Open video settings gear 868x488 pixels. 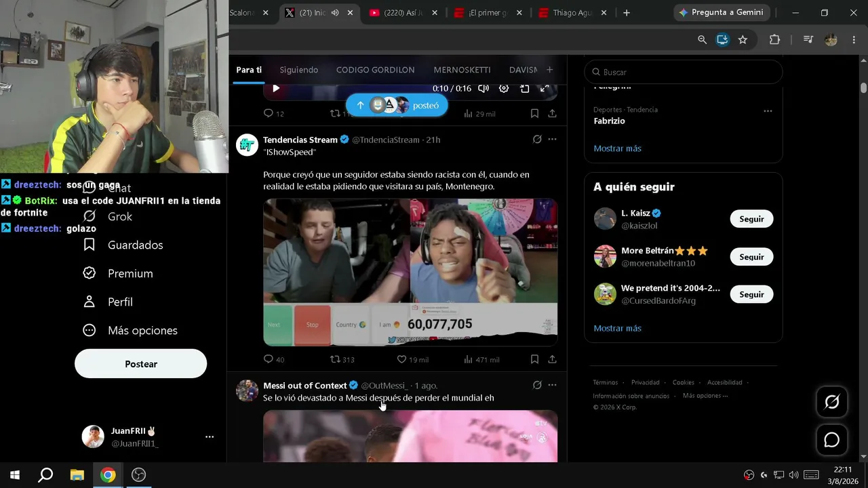[x=504, y=88]
